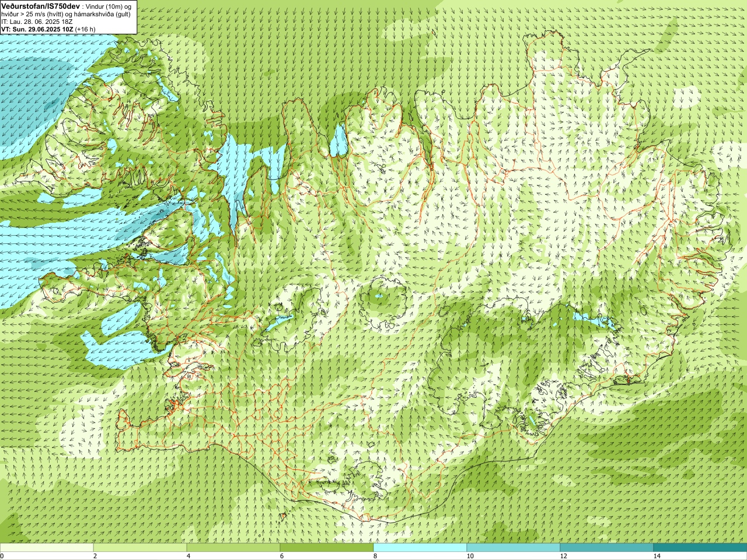Click the pale yellow 0–2 m/s legend swatch
This screenshot has width=747, height=560.
(x=47, y=548)
